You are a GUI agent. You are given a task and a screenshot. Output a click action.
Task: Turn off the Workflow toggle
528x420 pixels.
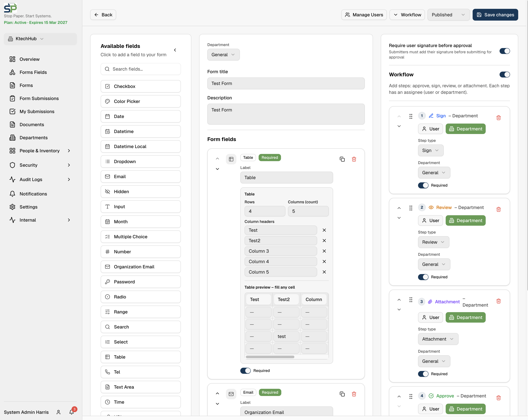(505, 75)
